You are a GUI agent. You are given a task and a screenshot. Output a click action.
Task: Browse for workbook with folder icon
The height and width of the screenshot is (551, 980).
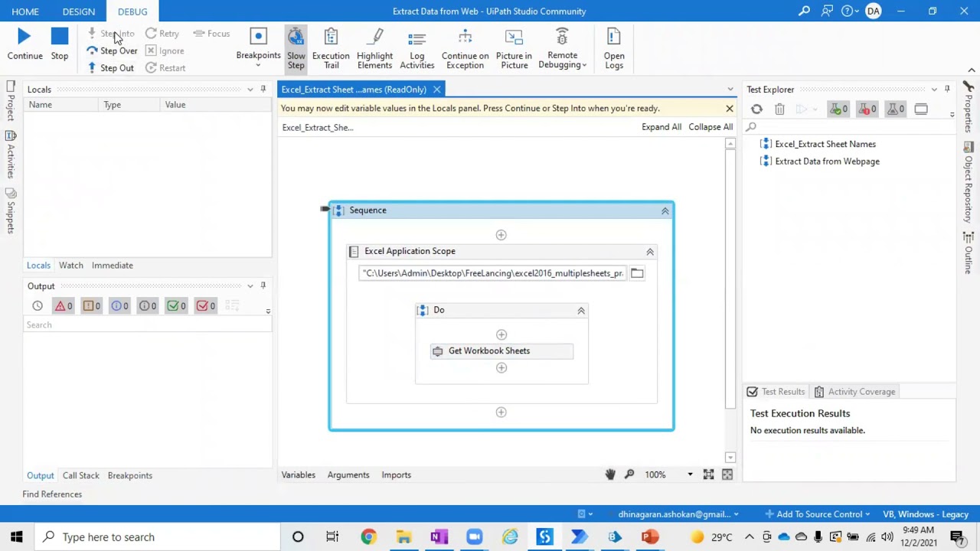point(637,273)
